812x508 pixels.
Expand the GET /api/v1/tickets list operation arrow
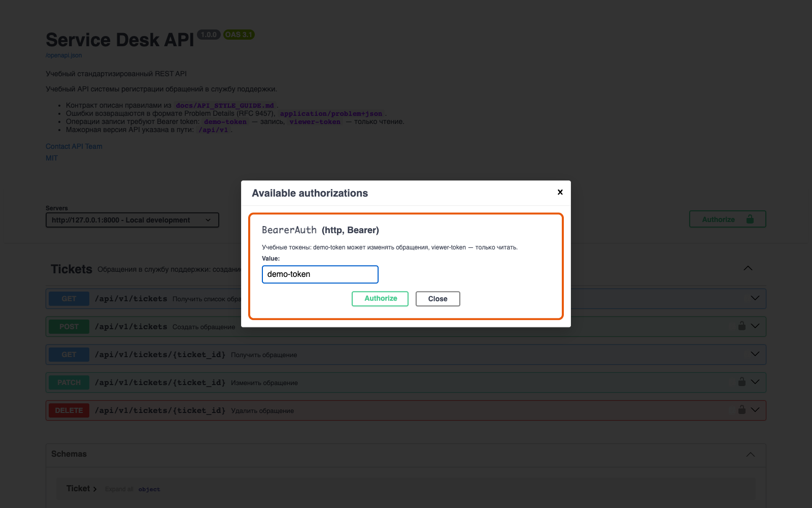[755, 298]
